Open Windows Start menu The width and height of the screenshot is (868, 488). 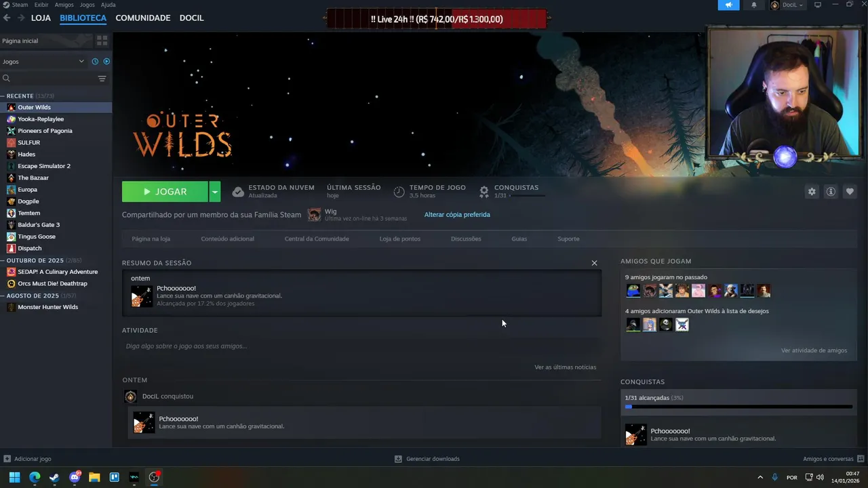click(14, 477)
